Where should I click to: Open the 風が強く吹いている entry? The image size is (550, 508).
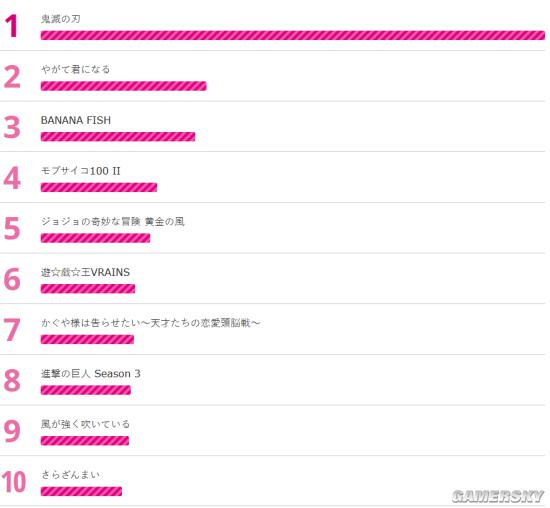click(x=85, y=424)
